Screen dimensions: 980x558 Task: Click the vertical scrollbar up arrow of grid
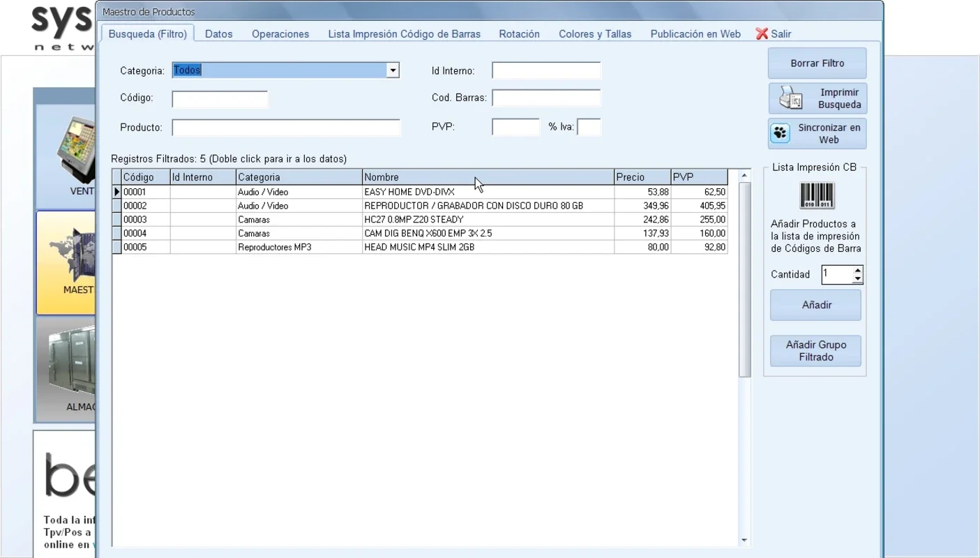click(744, 175)
